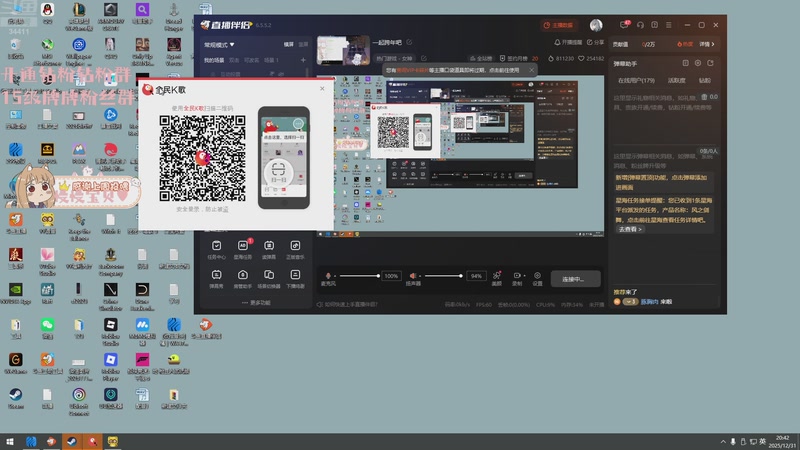
Task: Select 竖屏 portrait orientation
Action: point(303,44)
